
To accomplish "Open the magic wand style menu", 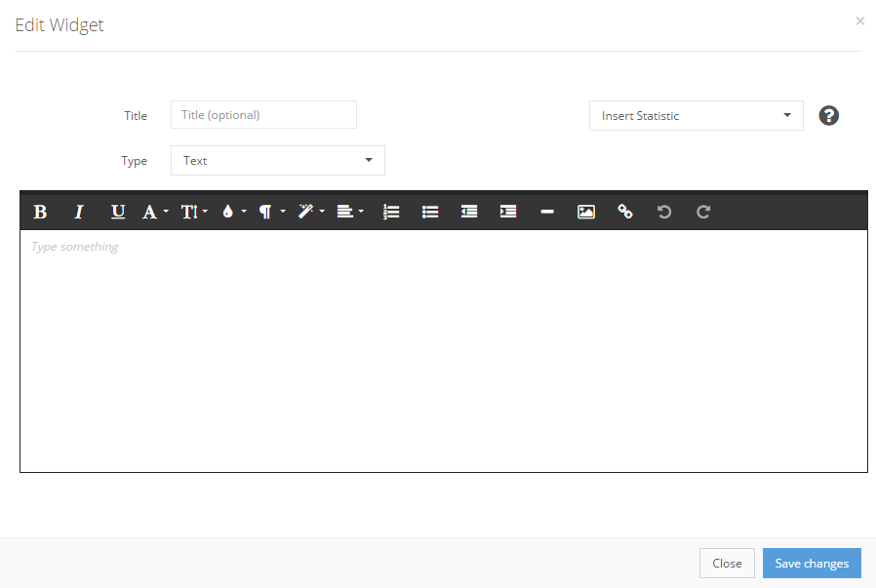I will (x=311, y=212).
